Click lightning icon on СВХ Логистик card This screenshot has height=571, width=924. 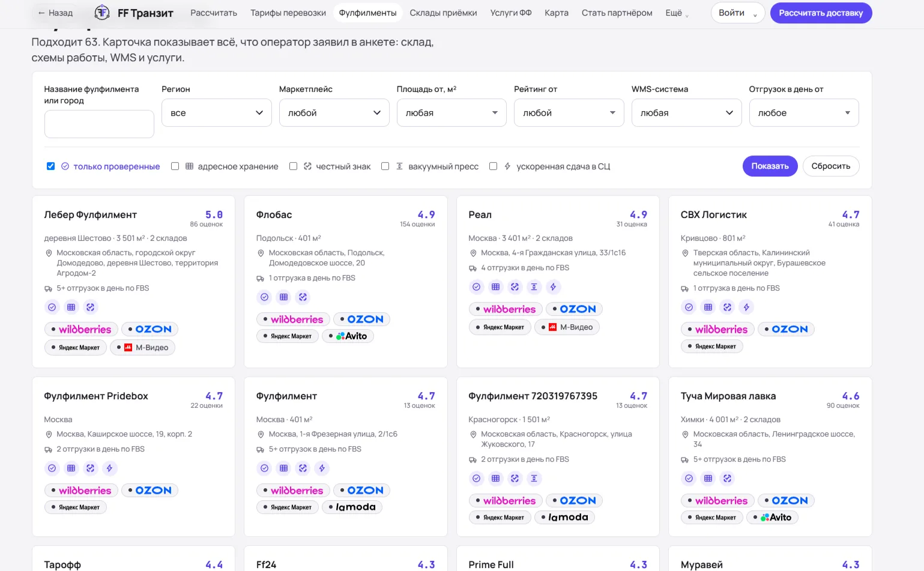coord(746,307)
